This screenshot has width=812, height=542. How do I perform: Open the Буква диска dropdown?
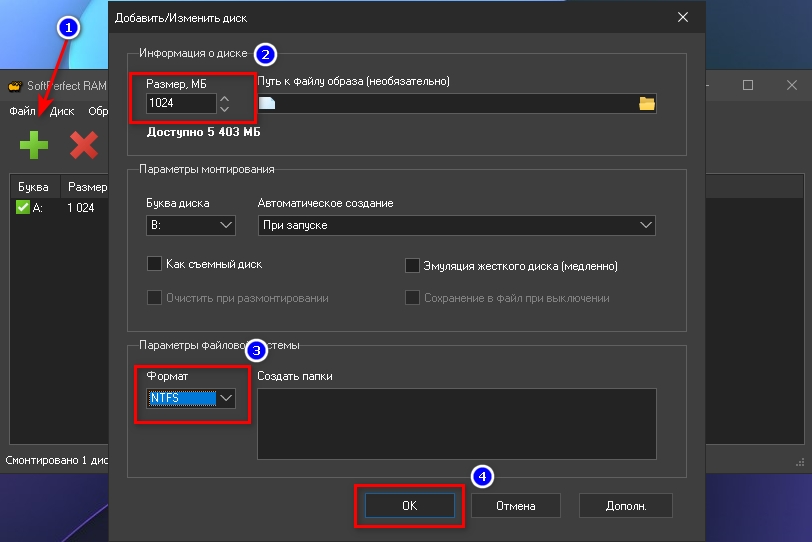[x=191, y=225]
